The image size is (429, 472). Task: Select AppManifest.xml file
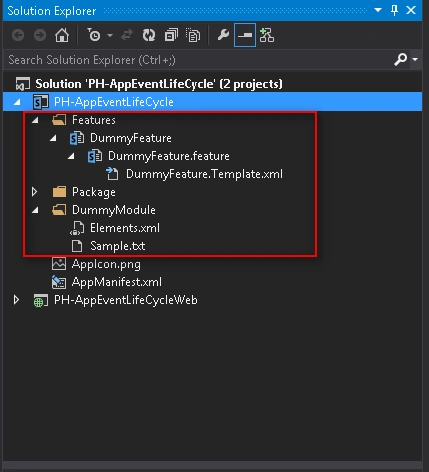117,282
